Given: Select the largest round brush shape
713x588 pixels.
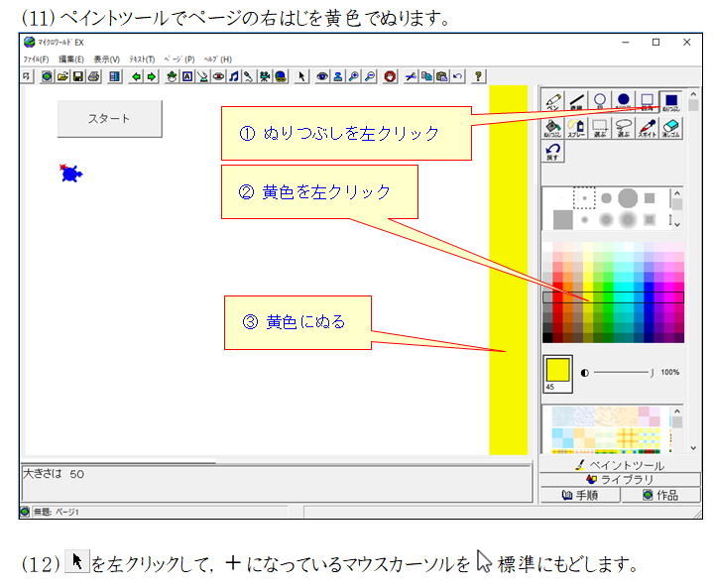Looking at the screenshot, I should click(x=628, y=198).
